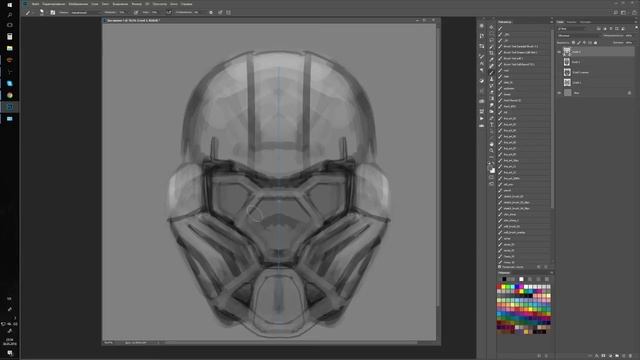Create new adjustment layer icon
This screenshot has width=640, height=360.
(x=611, y=356)
